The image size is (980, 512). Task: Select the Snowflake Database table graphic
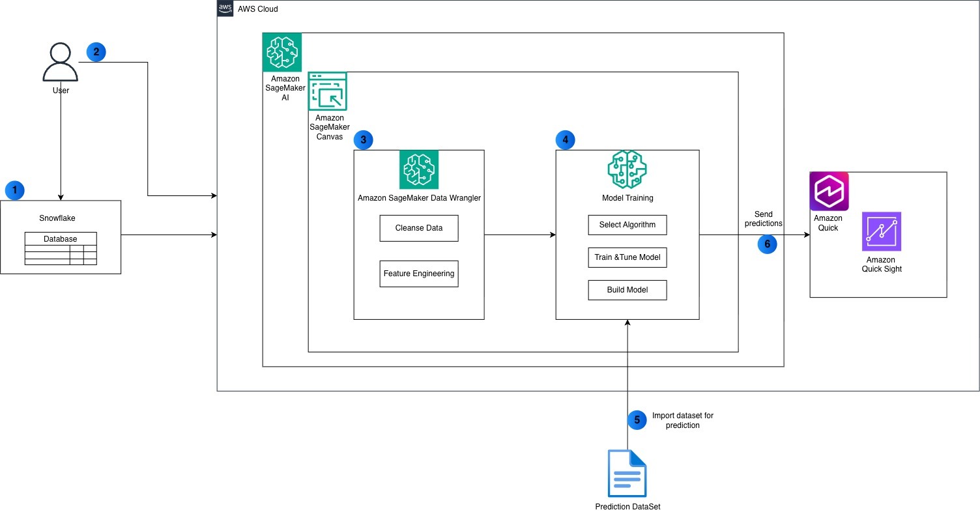(61, 248)
